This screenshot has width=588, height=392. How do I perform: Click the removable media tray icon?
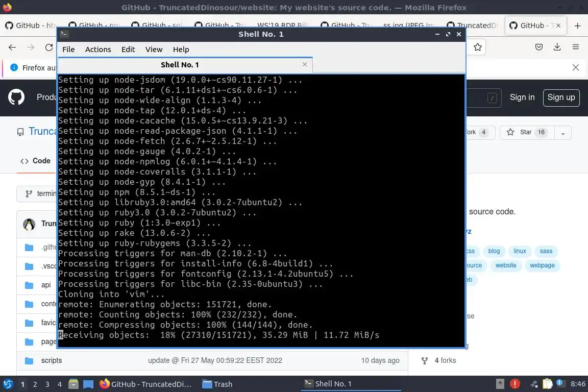click(500, 384)
